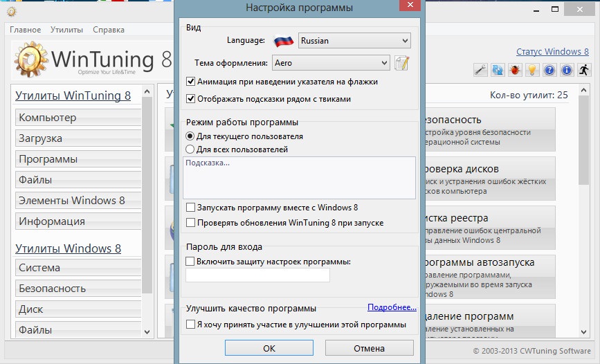Click the yellow light bulb icon

(x=532, y=70)
